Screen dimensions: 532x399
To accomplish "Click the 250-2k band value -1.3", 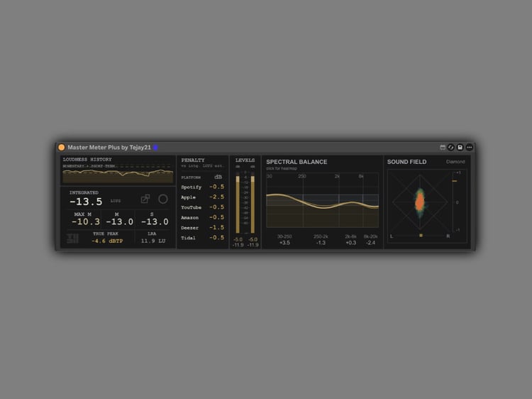I will 321,243.
